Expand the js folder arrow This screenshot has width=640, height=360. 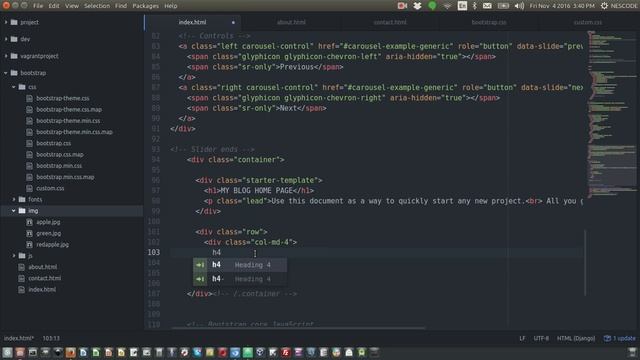pos(14,256)
